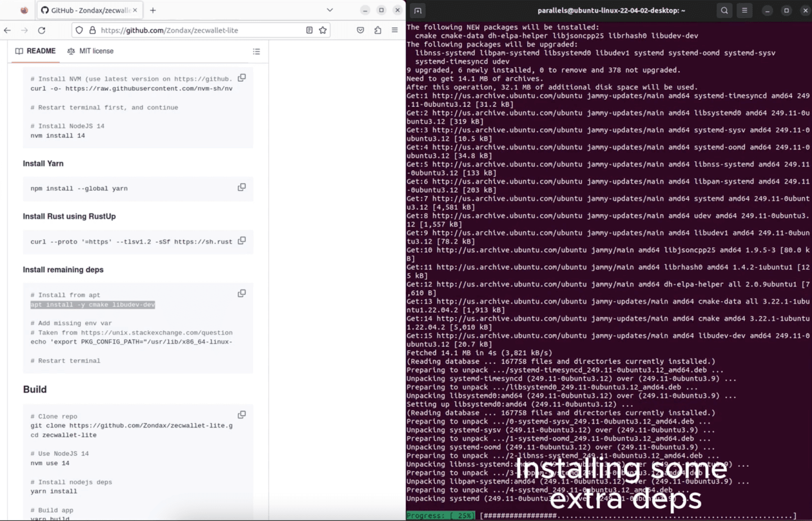The width and height of the screenshot is (812, 521).
Task: List all tabs dropdown arrow
Action: pyautogui.click(x=330, y=10)
